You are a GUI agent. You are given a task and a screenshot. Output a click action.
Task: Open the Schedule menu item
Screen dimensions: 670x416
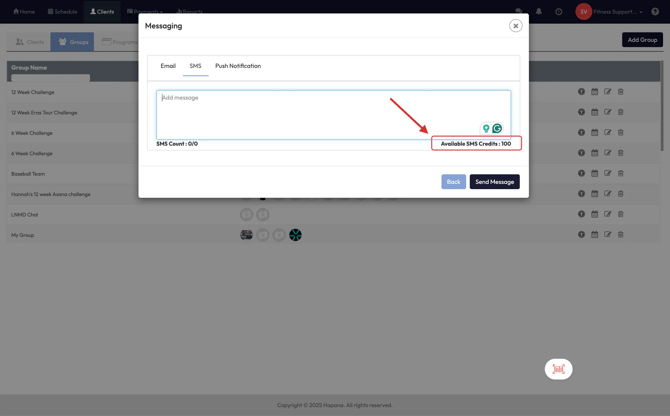click(62, 12)
